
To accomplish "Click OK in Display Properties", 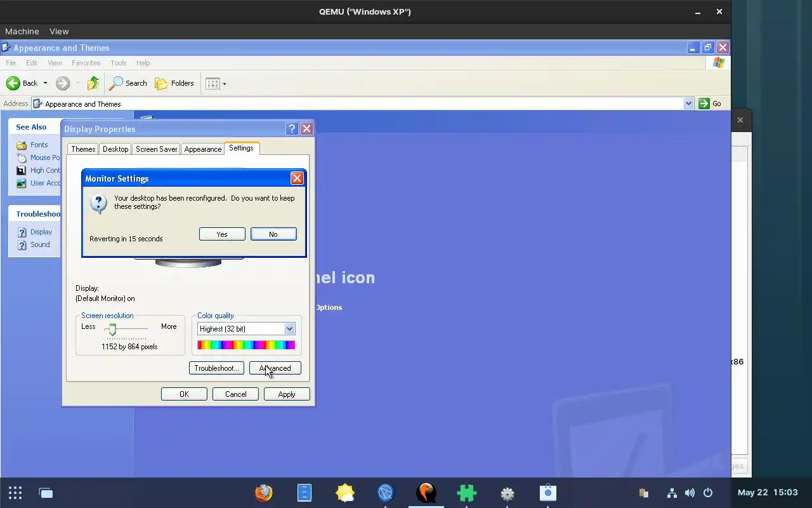I will [x=184, y=394].
